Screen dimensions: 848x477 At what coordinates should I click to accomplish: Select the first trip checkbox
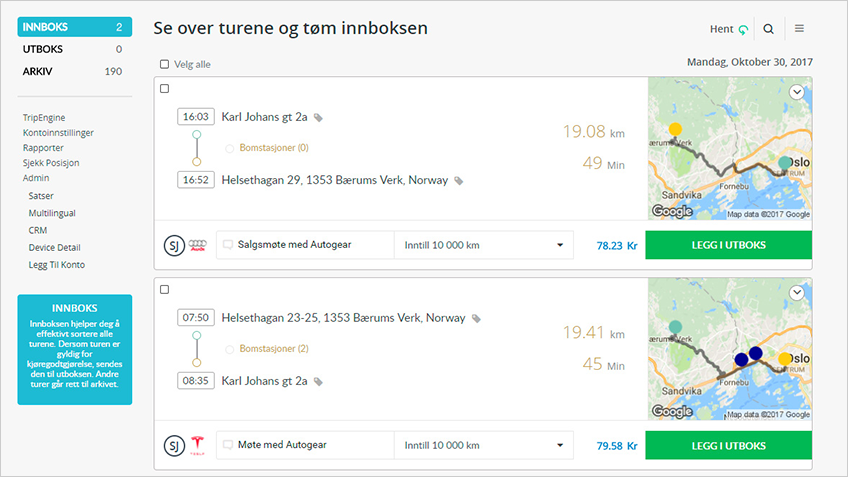tap(164, 89)
